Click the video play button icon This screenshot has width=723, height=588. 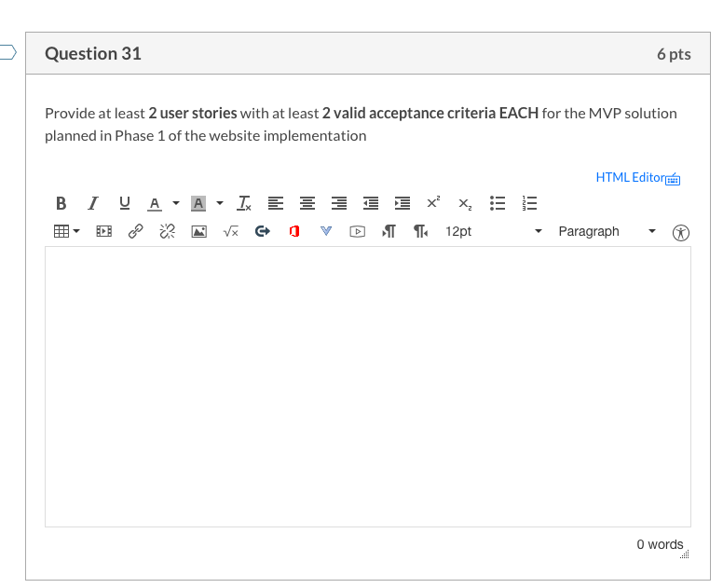point(358,231)
